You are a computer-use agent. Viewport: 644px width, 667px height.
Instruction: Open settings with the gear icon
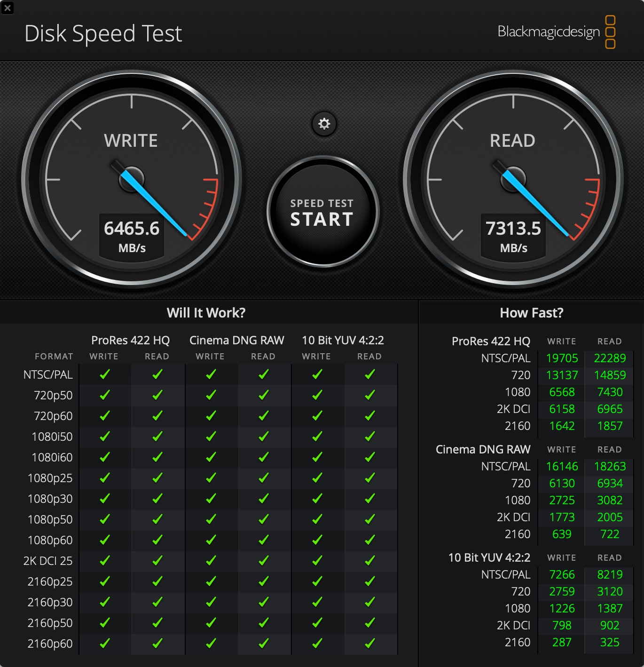(x=324, y=124)
